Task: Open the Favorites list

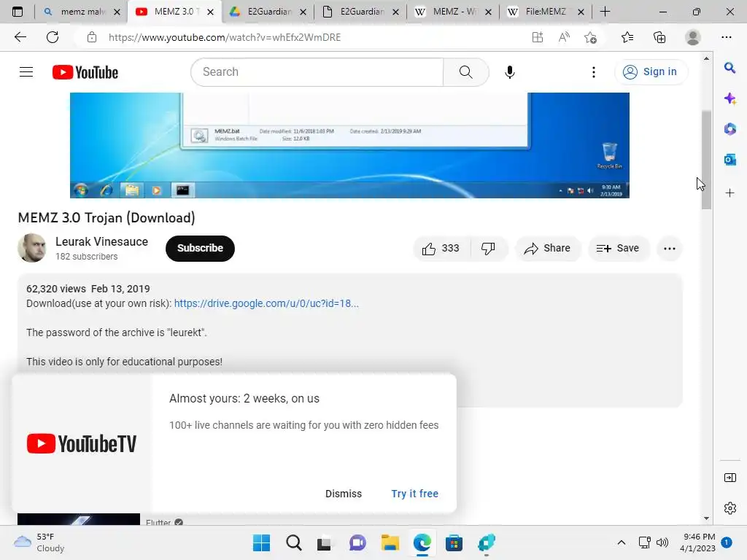Action: point(627,37)
